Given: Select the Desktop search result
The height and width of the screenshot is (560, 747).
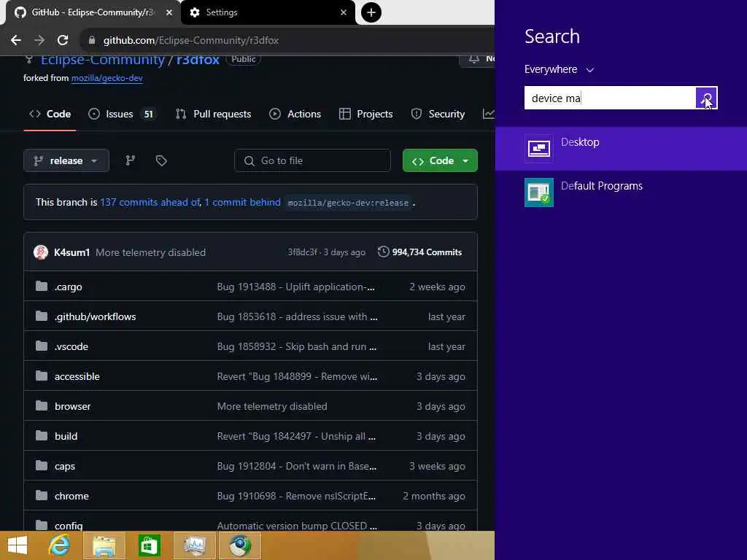Looking at the screenshot, I should click(x=621, y=149).
